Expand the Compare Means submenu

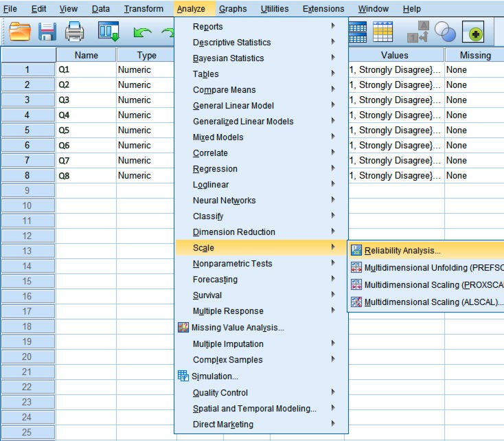pos(262,89)
